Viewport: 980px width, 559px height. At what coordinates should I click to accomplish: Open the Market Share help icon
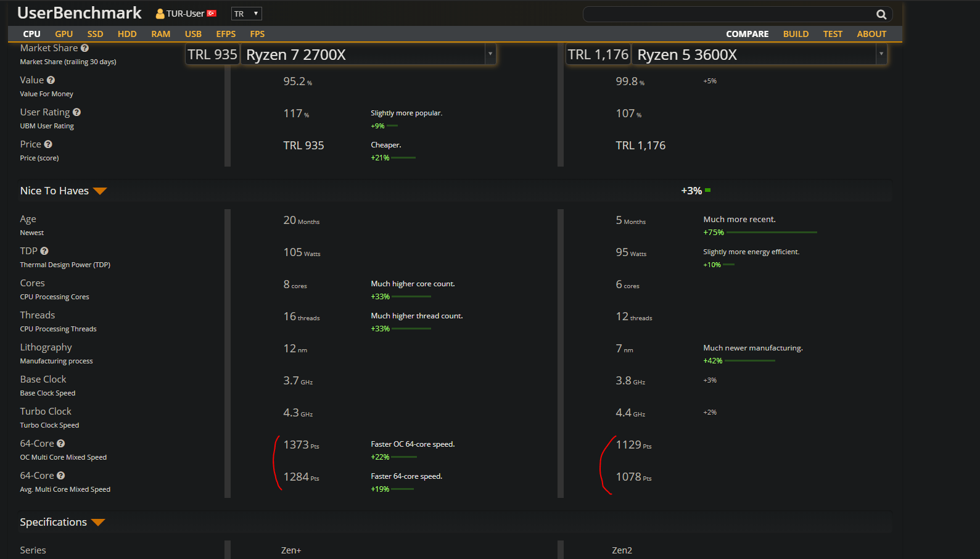[84, 48]
